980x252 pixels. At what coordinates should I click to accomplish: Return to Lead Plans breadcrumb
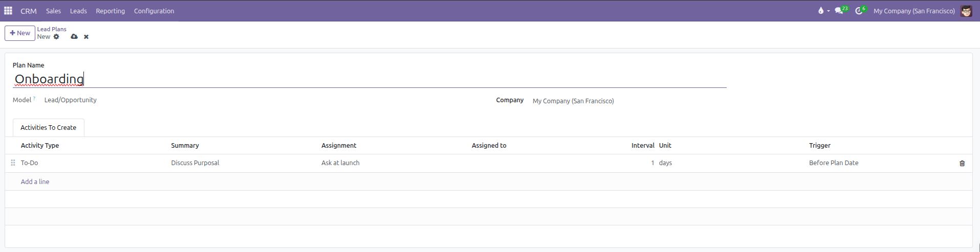click(52, 29)
